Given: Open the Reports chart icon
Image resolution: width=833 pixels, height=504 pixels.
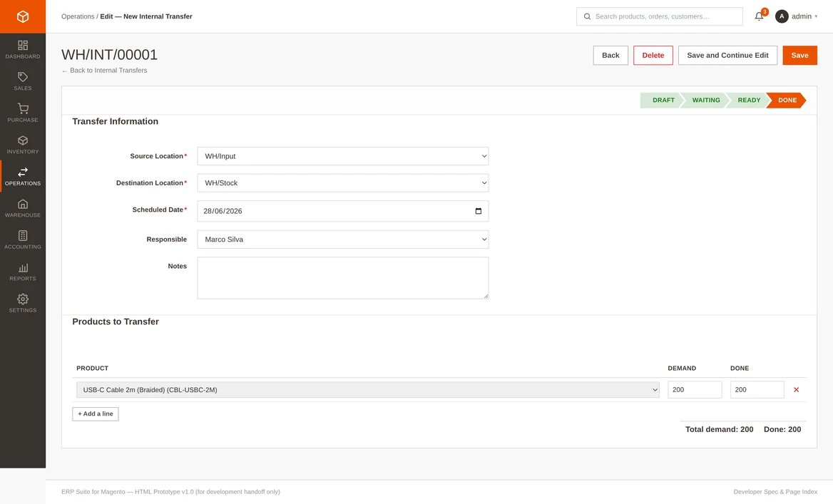Looking at the screenshot, I should [23, 267].
